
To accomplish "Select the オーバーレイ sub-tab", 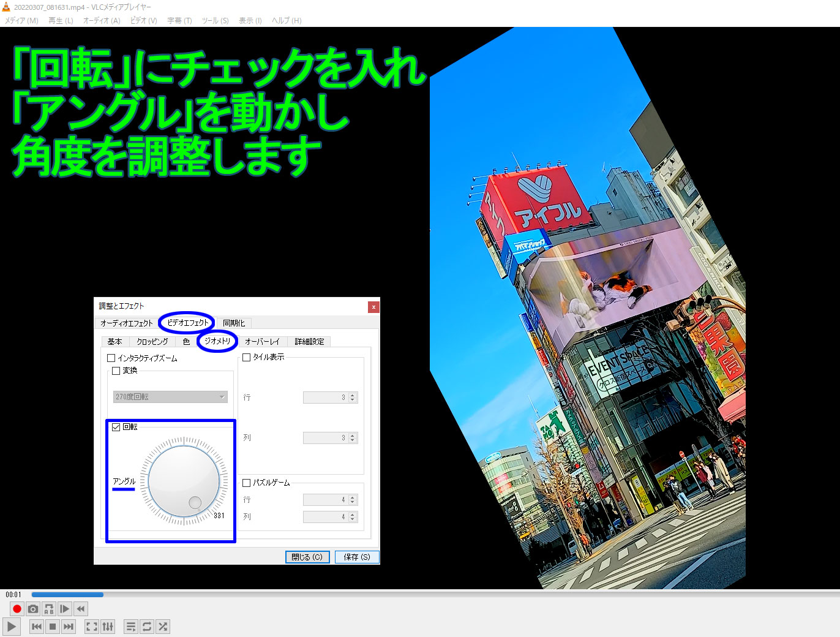I will [262, 342].
